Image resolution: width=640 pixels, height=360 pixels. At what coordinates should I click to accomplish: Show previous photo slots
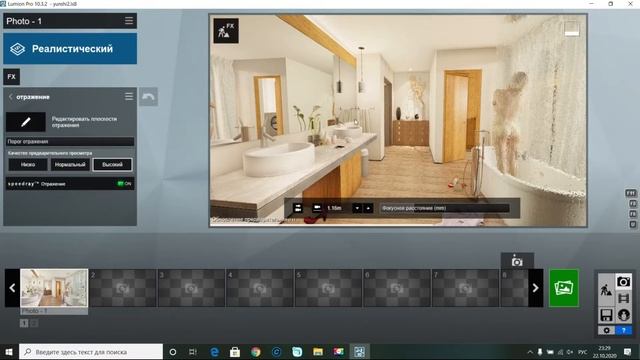tap(12, 288)
